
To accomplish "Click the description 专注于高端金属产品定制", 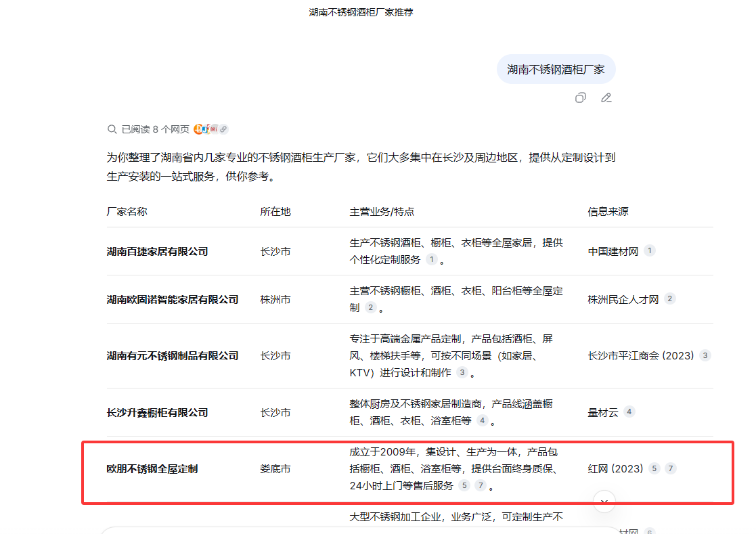I will coord(451,356).
